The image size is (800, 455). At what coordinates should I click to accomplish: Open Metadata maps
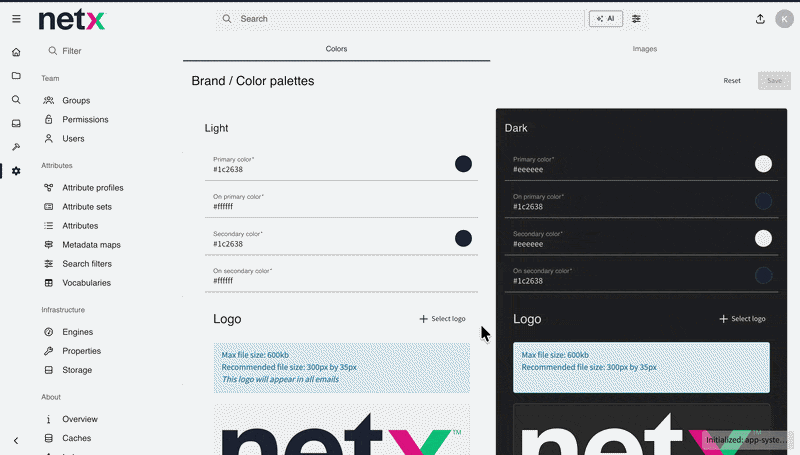(91, 245)
